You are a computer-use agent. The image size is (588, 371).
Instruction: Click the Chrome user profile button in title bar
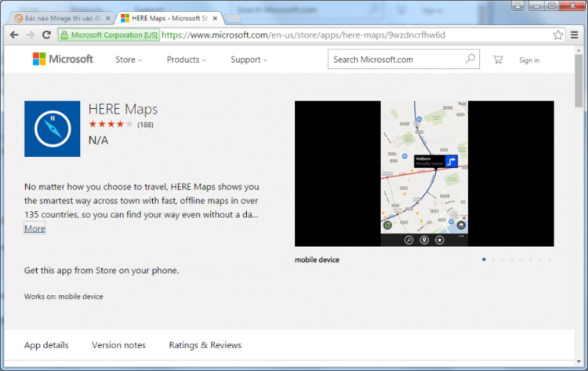517,5
